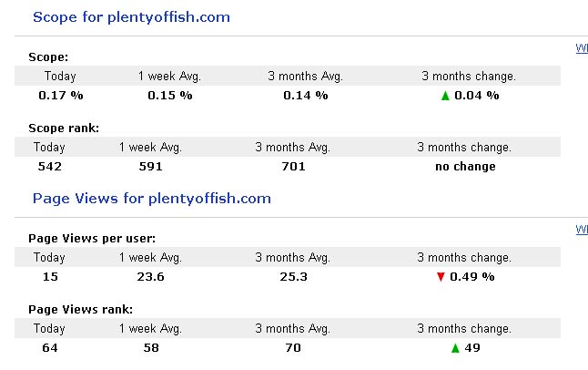
Task: Click the "Page Views for plentyoffish.com" heading
Action: [152, 198]
